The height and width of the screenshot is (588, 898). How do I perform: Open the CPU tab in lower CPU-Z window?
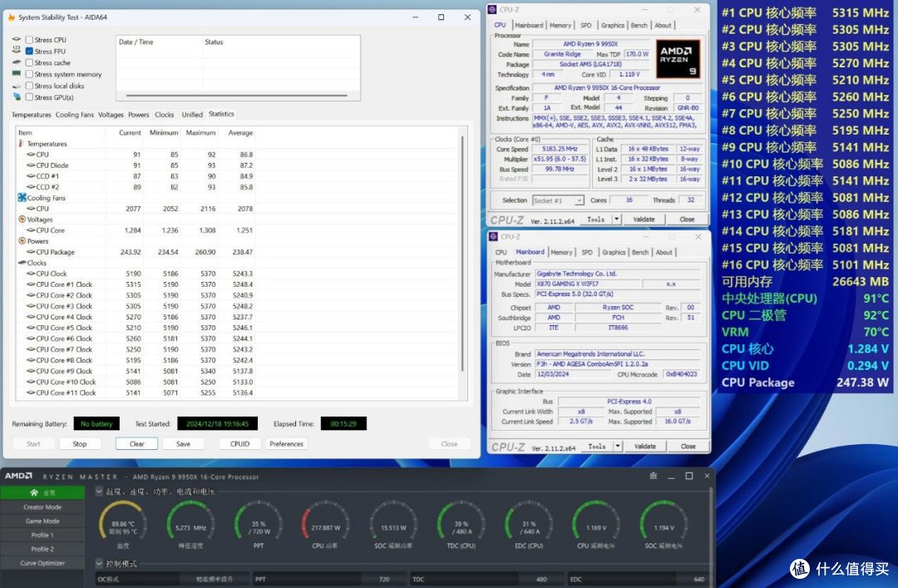point(501,252)
